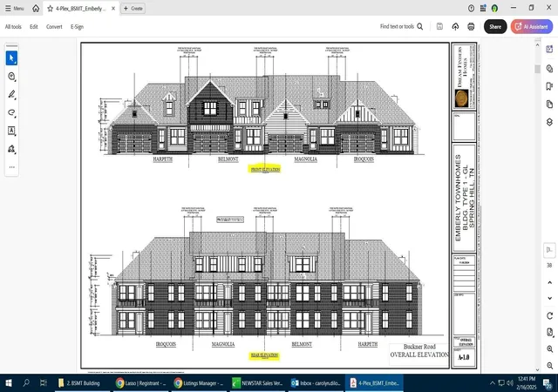Open Windows taskbar search

(x=26, y=383)
